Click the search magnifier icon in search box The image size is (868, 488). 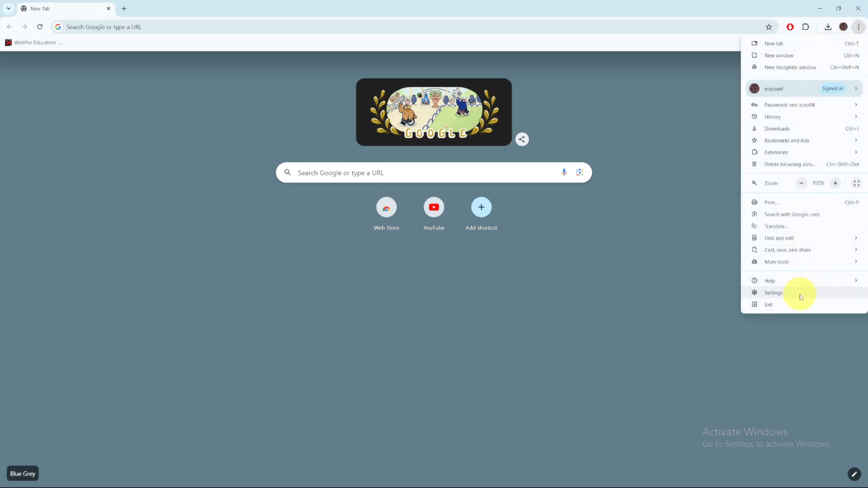pyautogui.click(x=288, y=172)
